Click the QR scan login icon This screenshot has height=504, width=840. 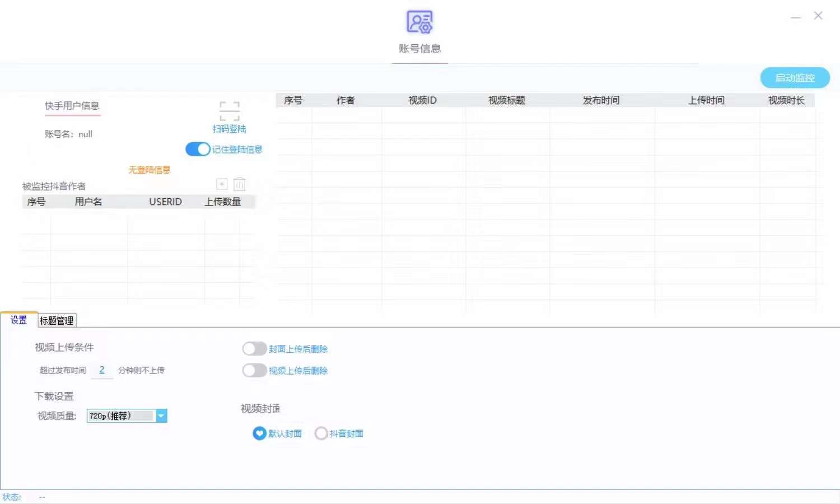coord(230,111)
